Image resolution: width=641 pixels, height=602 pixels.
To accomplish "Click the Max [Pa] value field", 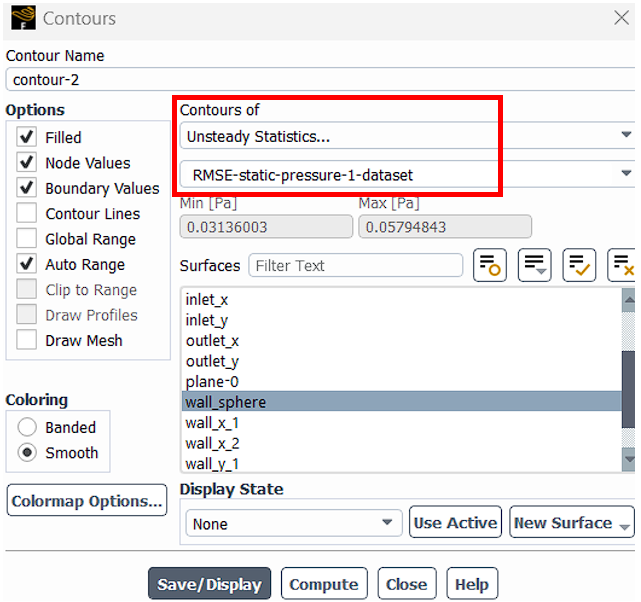I will point(445,227).
